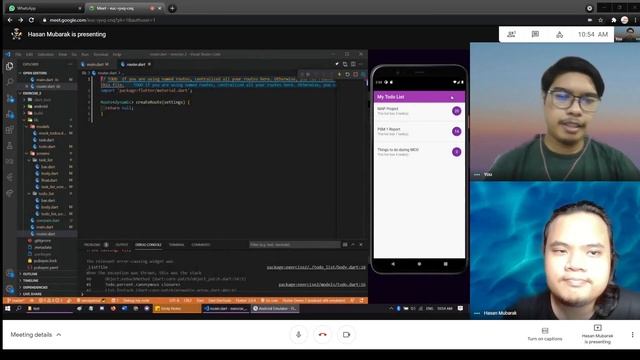Open the browser extensions puzzle icon

point(613,20)
